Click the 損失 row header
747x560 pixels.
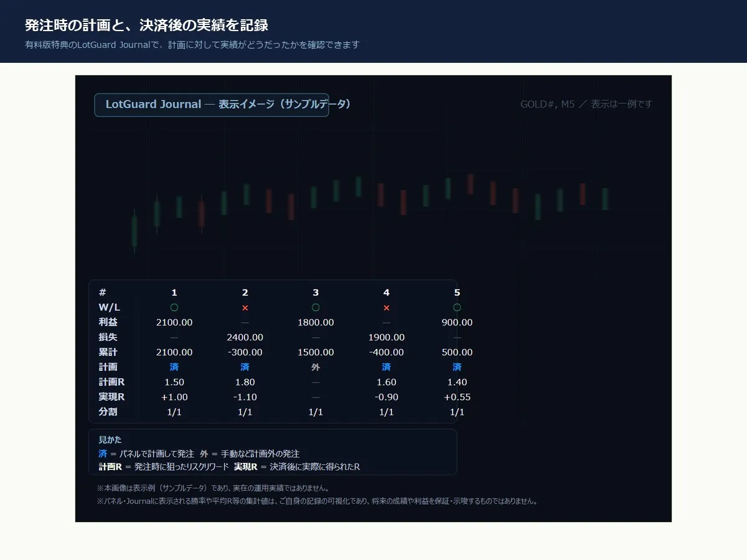point(108,337)
